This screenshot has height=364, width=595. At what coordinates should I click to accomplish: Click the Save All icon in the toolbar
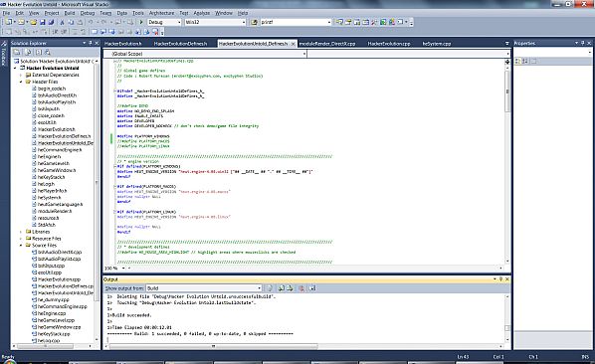(x=51, y=22)
